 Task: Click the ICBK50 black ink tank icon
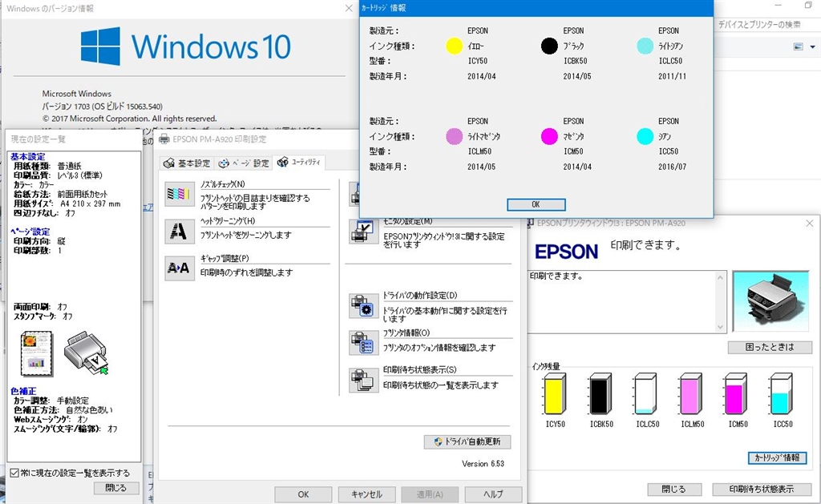click(x=601, y=394)
